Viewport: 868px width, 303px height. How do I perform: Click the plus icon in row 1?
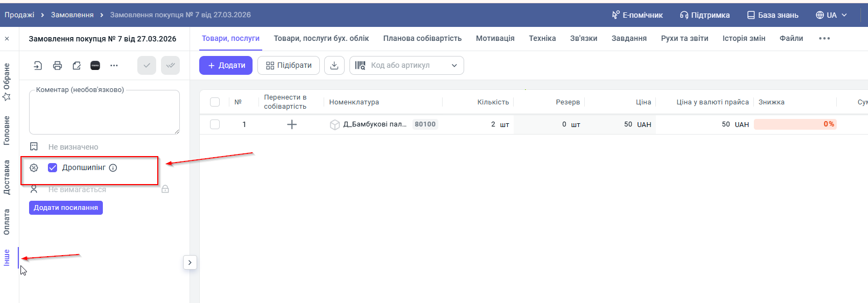click(292, 124)
